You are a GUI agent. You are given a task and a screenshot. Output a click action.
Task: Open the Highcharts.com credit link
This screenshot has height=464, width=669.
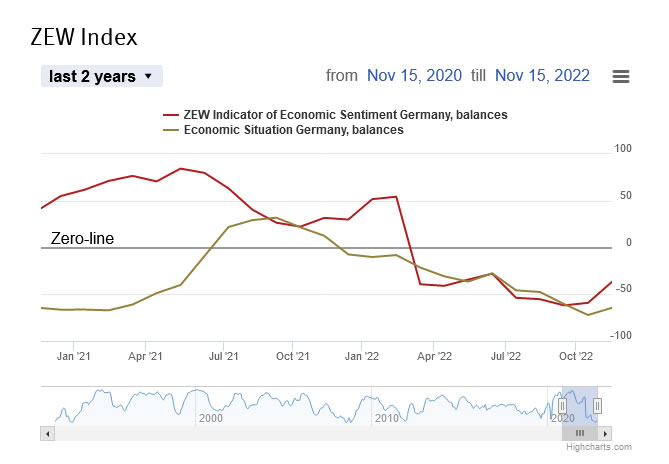coord(598,450)
